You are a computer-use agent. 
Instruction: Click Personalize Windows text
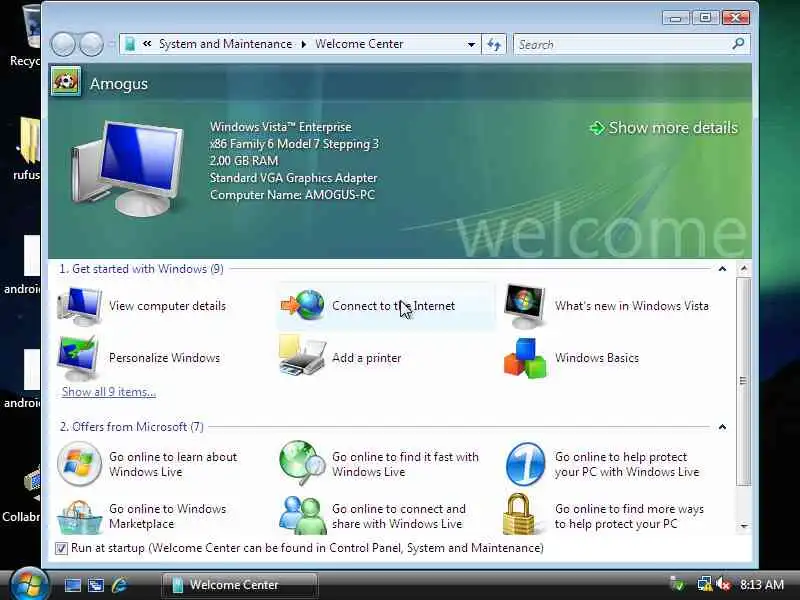pos(164,358)
